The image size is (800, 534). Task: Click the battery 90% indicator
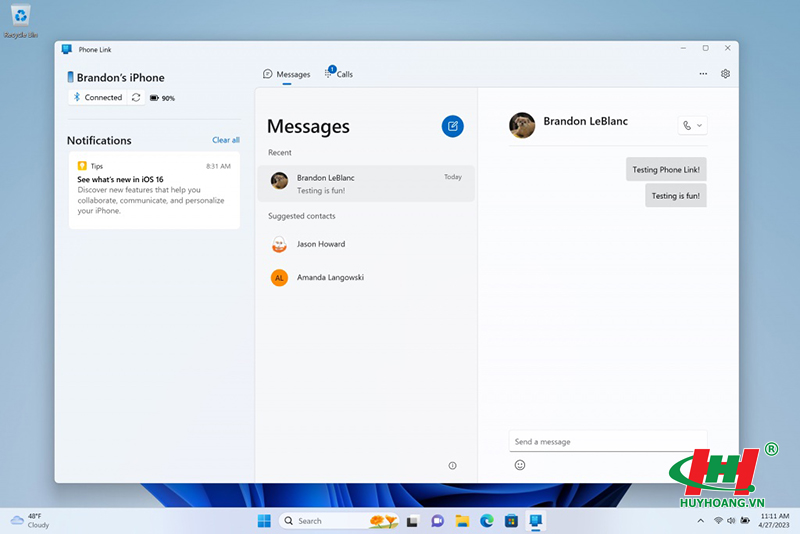tap(162, 98)
